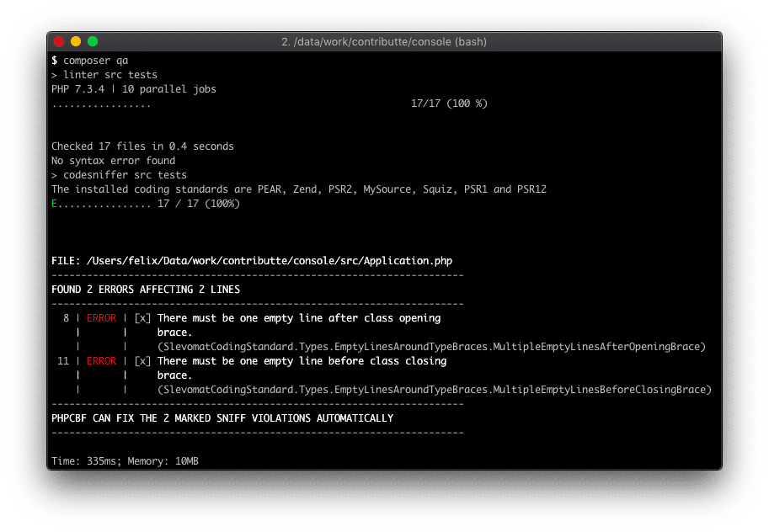The height and width of the screenshot is (532, 769).
Task: Click the terminal window title bar label
Action: tap(384, 42)
